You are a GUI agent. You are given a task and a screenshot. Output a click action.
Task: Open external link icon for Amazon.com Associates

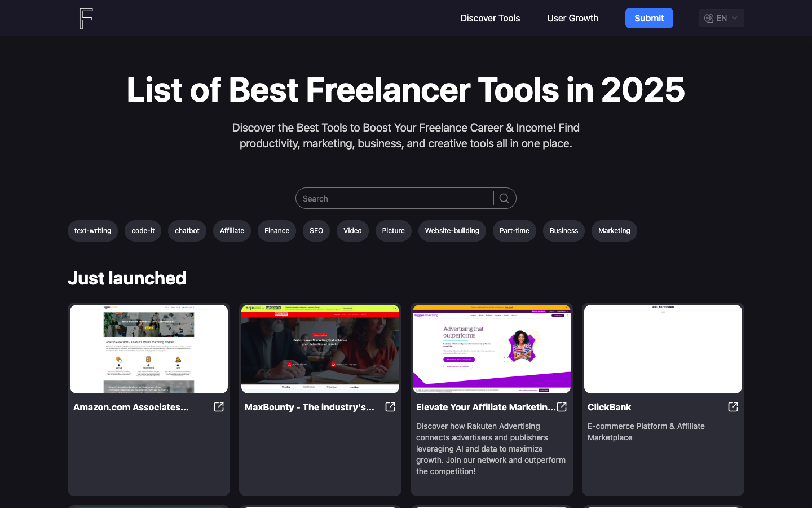pos(219,407)
